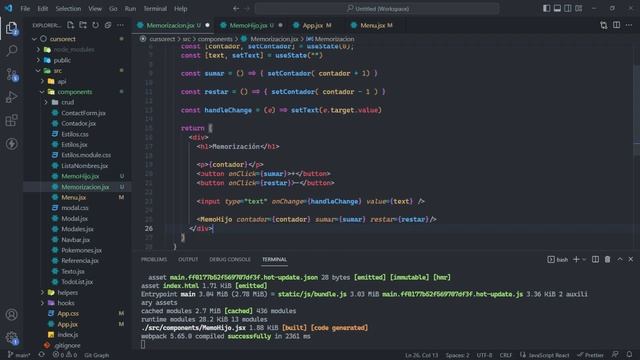Click the main branch indicator
The image size is (640, 360).
pyautogui.click(x=19, y=355)
